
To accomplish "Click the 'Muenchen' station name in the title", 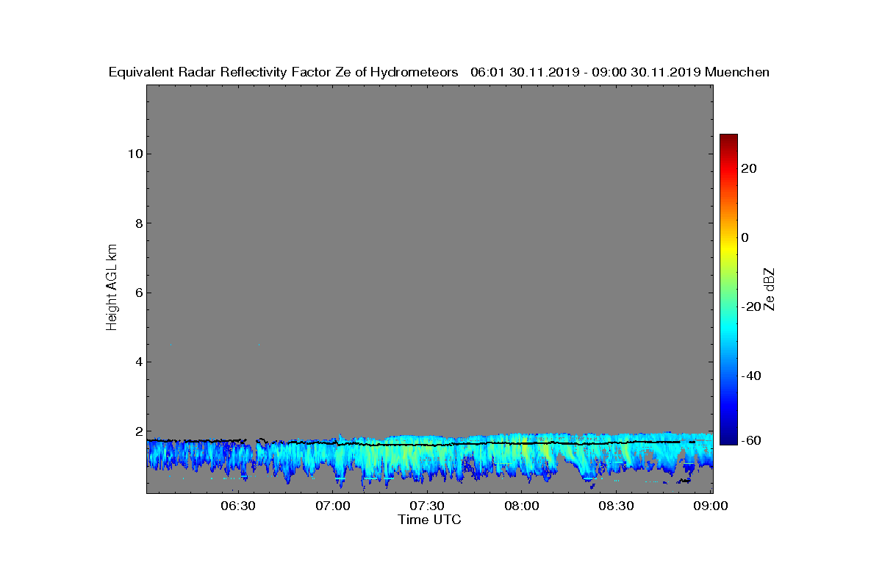I will 737,72.
